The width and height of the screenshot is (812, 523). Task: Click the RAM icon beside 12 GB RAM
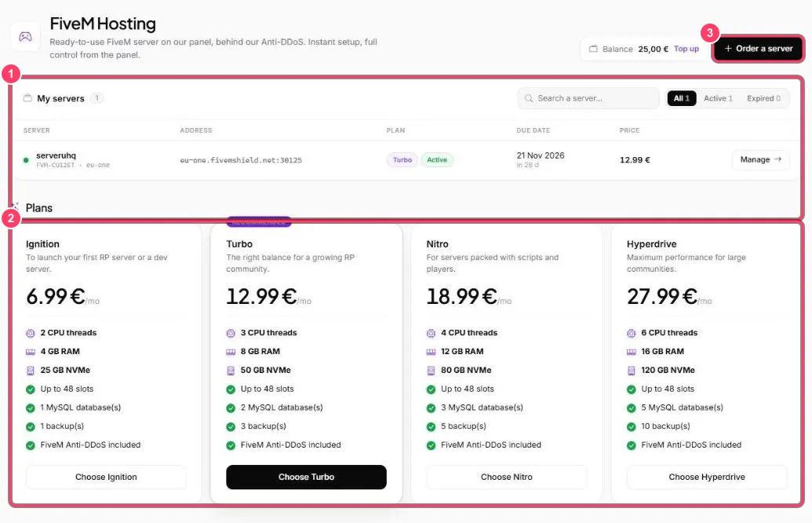tap(431, 352)
